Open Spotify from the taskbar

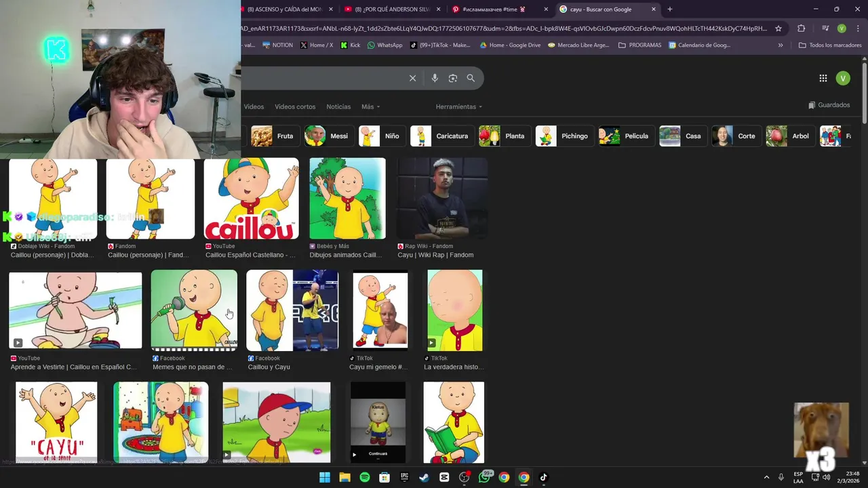tap(365, 477)
